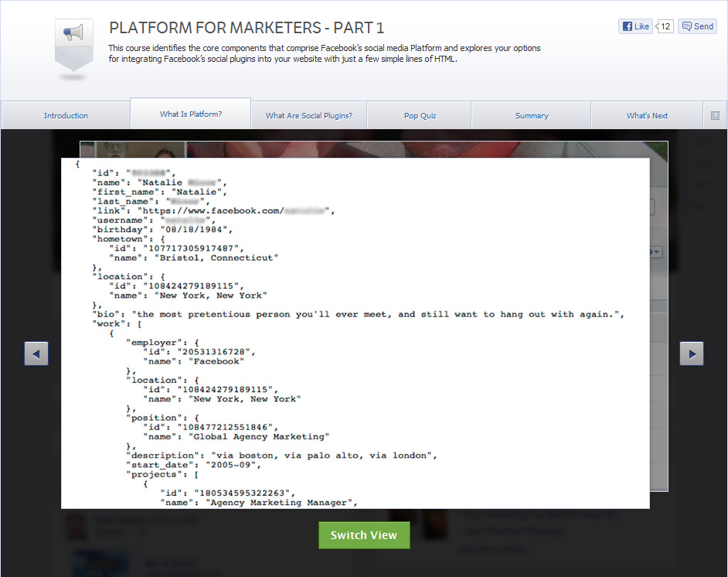Click the hometown name "Bristol, Connecticut"
The width and height of the screenshot is (728, 577).
point(216,258)
